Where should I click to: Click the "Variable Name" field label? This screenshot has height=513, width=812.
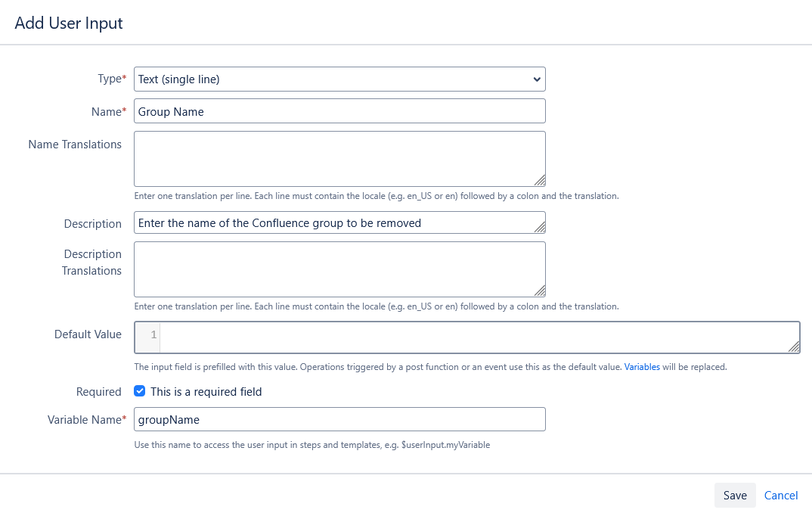coord(84,419)
